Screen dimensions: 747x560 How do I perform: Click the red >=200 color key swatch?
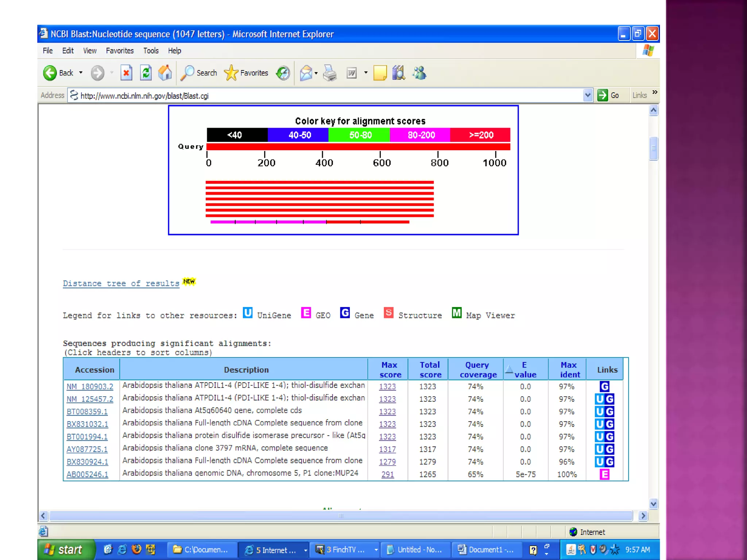tap(480, 135)
